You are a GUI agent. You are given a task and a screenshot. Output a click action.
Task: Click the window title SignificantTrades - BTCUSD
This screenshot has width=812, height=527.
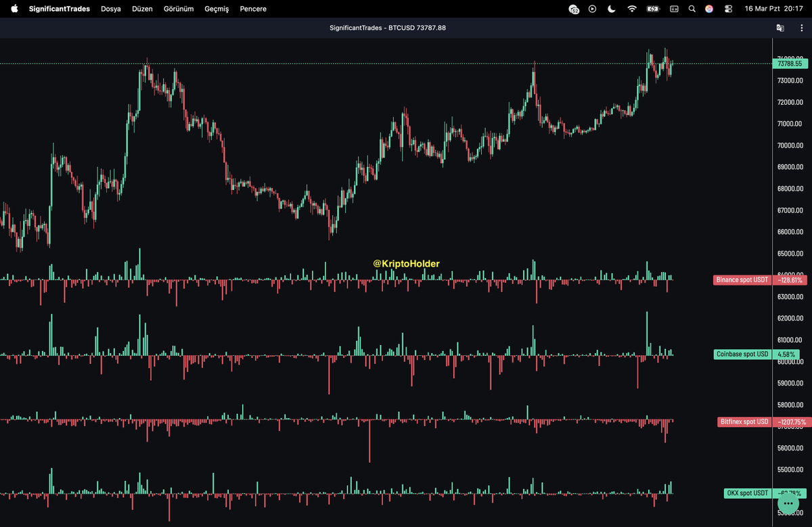tap(388, 28)
